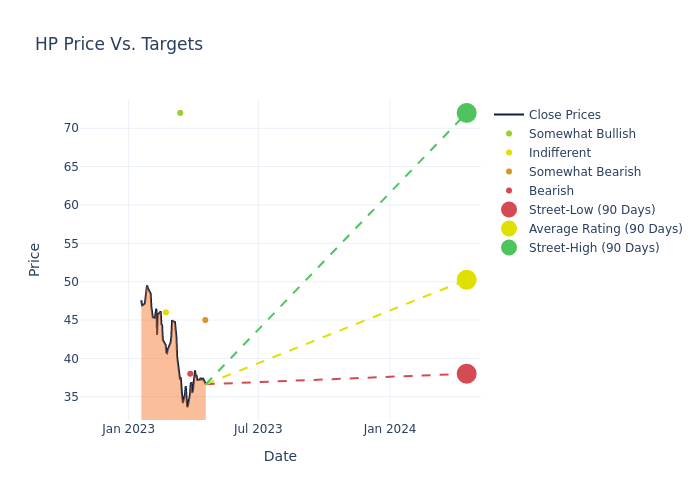Toggle the Bearish legend entry
The image size is (700, 500).
click(551, 191)
